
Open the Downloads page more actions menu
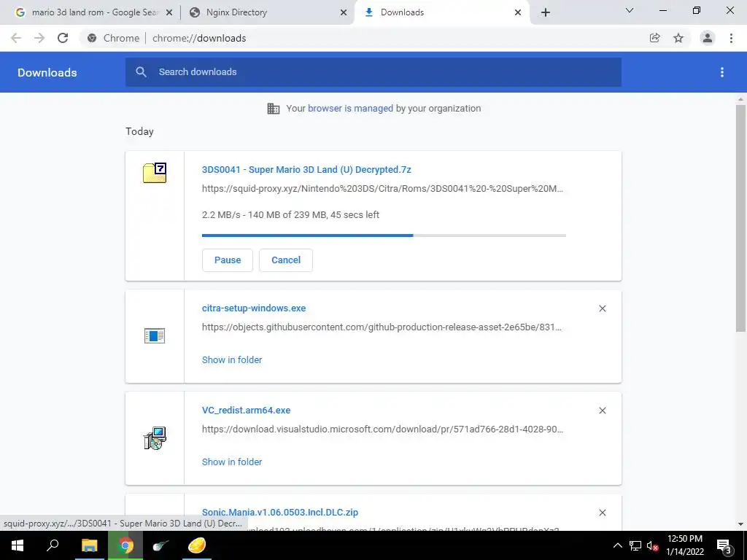[x=721, y=72]
